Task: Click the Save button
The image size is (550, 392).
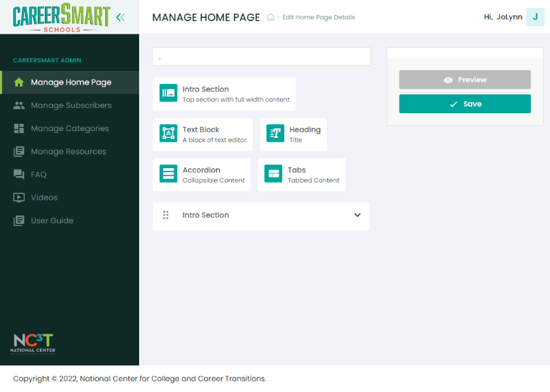Action: coord(465,103)
